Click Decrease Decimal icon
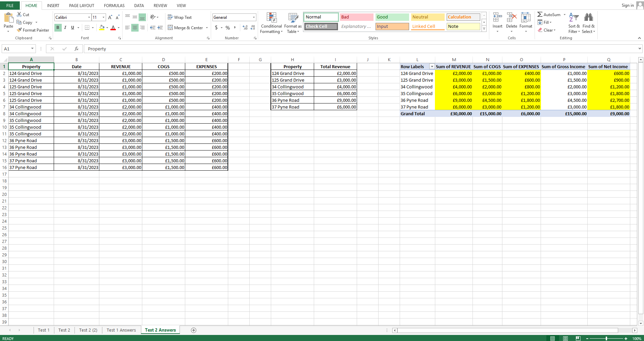The width and height of the screenshot is (644, 341). [x=253, y=28]
